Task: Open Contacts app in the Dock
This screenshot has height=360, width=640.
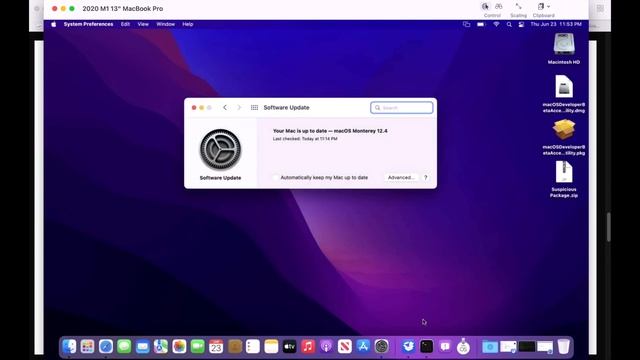Action: pyautogui.click(x=235, y=347)
